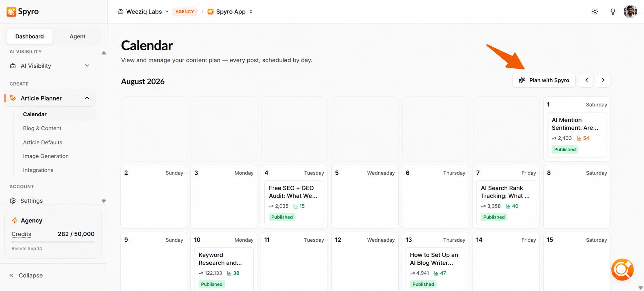Go to the next month
Image resolution: width=644 pixels, height=291 pixels.
603,80
